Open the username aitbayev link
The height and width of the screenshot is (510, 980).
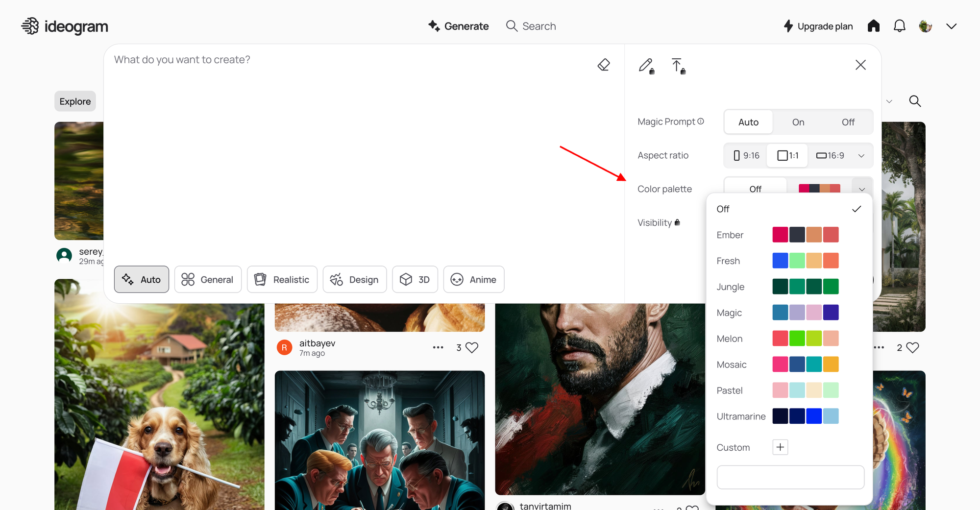click(x=317, y=343)
